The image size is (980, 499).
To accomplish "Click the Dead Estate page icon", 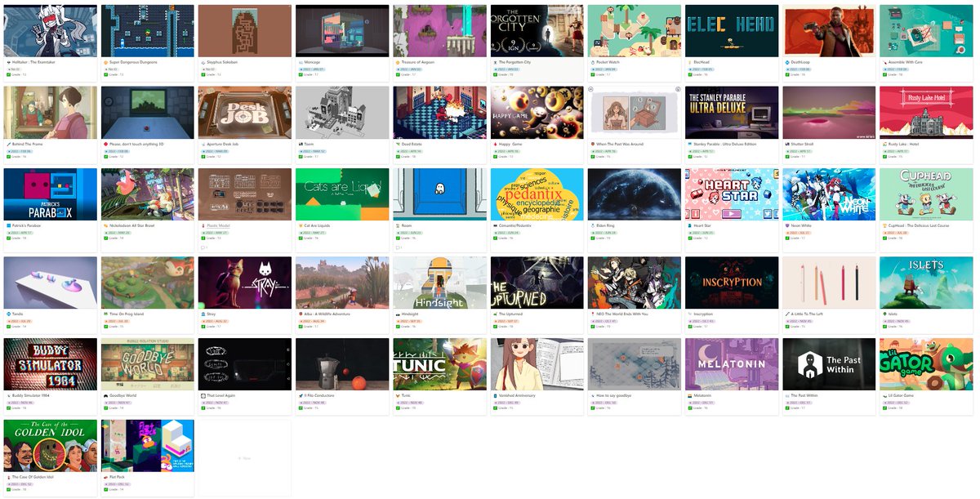I will (x=397, y=144).
